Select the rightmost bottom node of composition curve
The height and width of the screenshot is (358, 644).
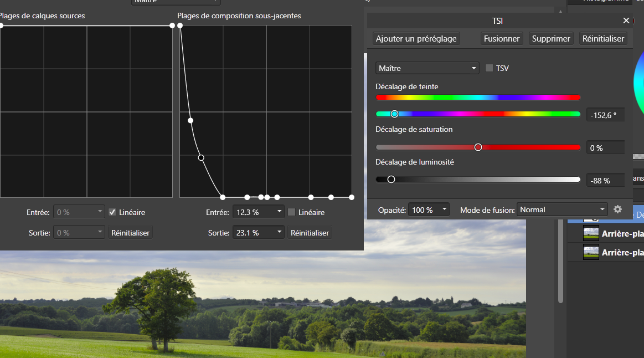352,197
